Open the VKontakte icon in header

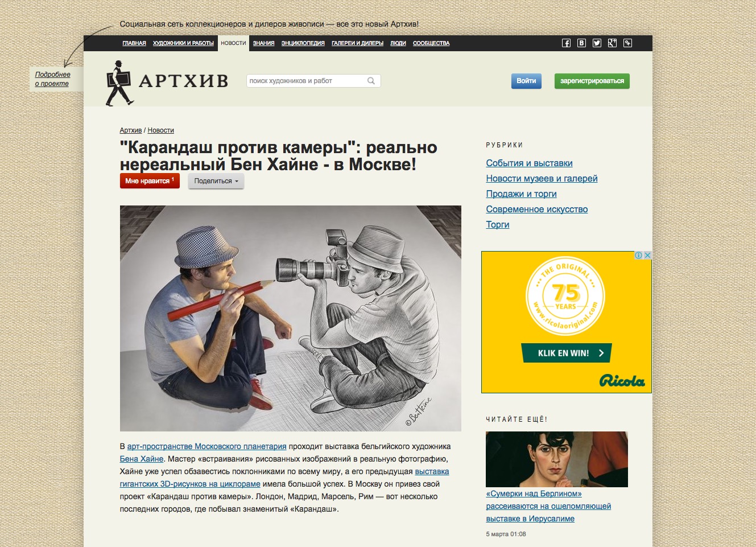click(581, 43)
